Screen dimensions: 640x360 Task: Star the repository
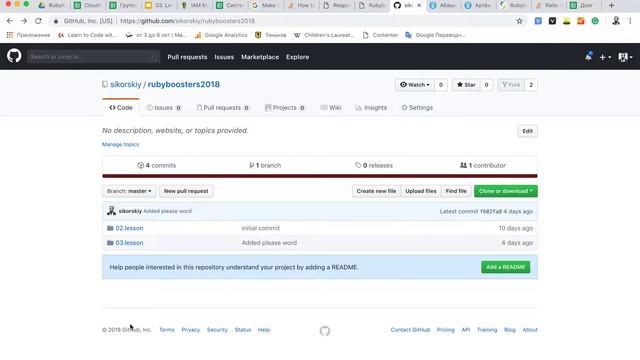[466, 85]
